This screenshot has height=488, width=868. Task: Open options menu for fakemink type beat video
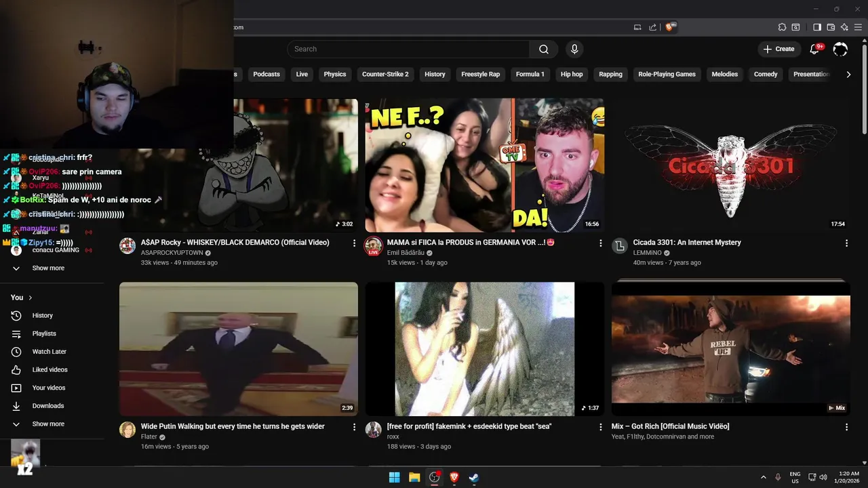[x=600, y=427]
